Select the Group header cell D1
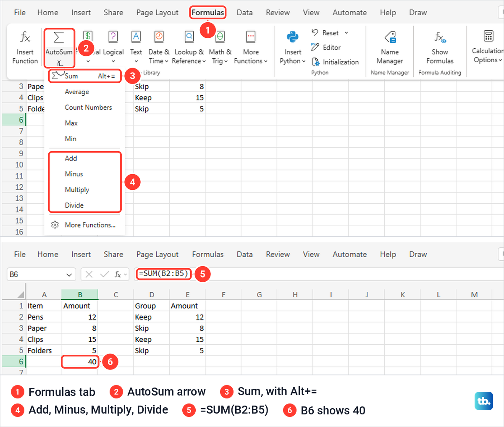Image resolution: width=504 pixels, height=427 pixels. click(x=152, y=306)
